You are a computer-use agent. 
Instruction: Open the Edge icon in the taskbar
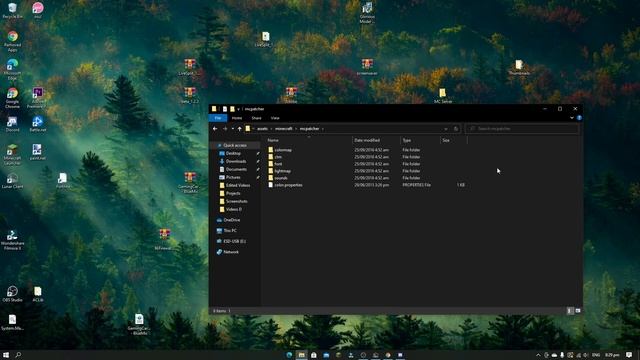click(289, 355)
